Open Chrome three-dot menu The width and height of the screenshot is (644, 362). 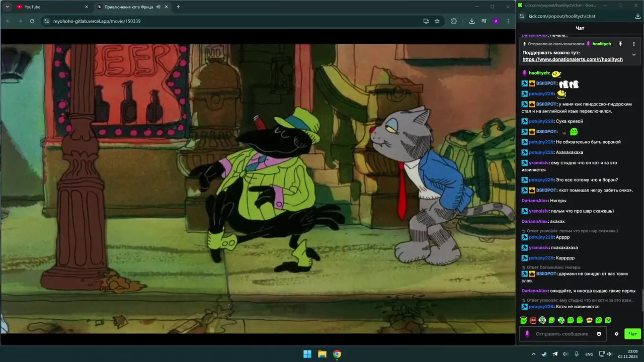(x=508, y=21)
